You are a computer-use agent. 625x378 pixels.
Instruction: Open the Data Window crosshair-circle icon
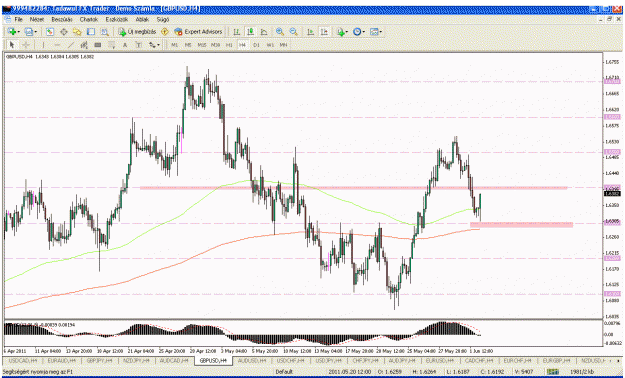pos(63,32)
